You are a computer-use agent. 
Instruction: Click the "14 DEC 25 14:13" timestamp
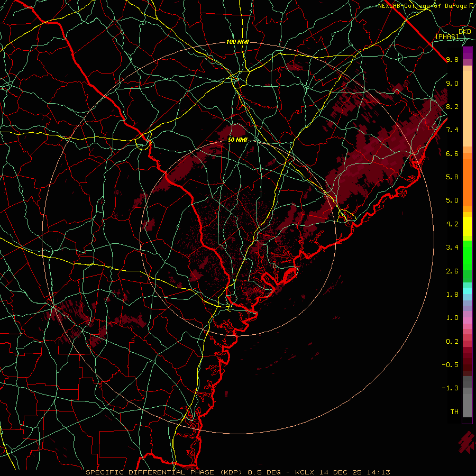(354, 472)
